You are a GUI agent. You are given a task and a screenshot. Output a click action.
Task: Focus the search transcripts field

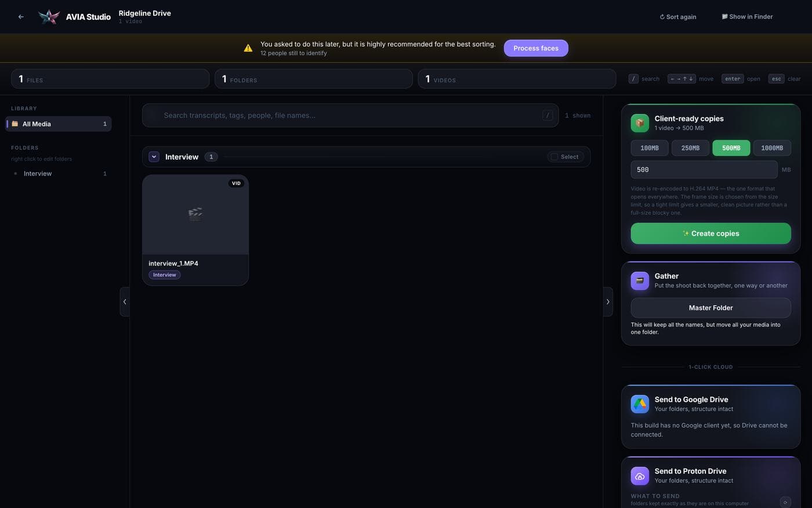[350, 116]
